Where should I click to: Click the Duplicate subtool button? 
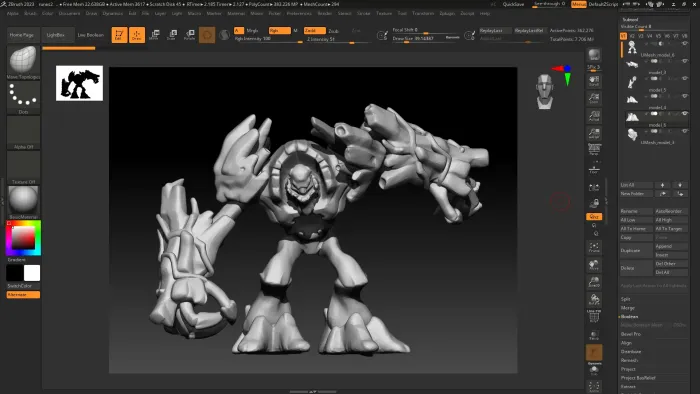(x=637, y=250)
